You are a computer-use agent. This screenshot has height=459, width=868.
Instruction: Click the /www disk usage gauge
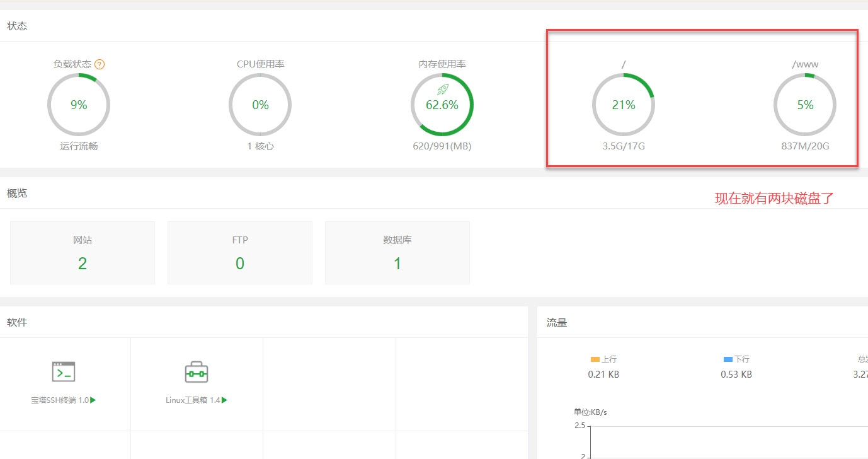(804, 105)
